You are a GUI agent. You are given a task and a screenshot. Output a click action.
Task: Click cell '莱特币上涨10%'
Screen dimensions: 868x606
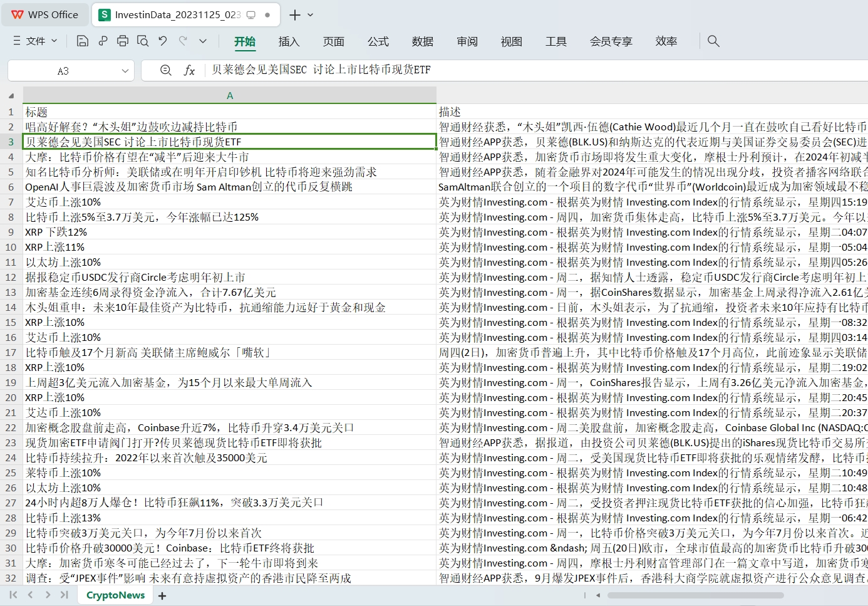(229, 473)
